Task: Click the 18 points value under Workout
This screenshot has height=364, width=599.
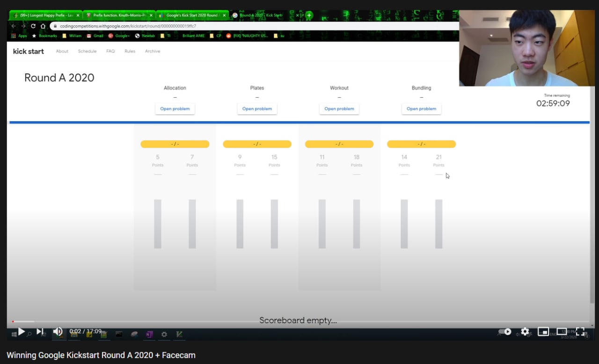Action: click(x=357, y=157)
